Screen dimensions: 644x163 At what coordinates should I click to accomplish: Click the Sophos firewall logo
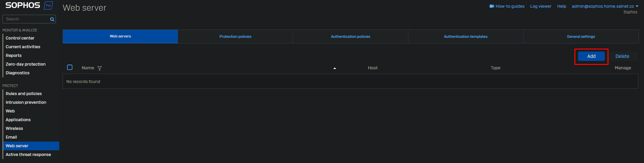[x=29, y=6]
